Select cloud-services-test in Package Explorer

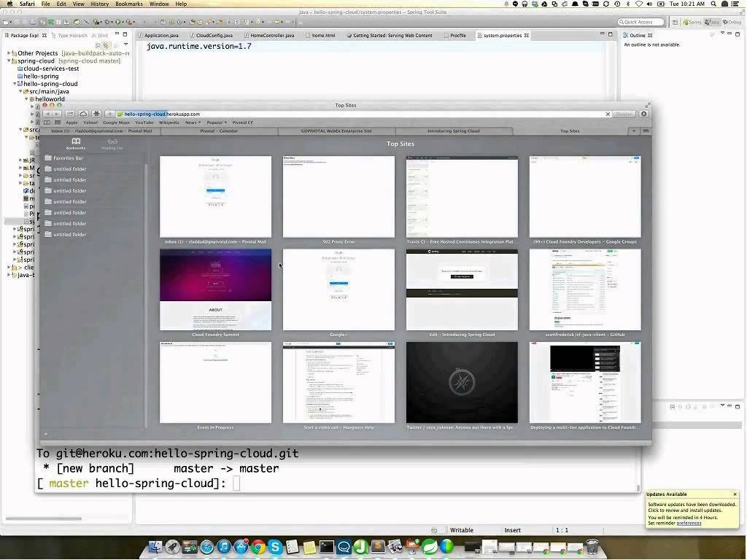click(x=51, y=69)
